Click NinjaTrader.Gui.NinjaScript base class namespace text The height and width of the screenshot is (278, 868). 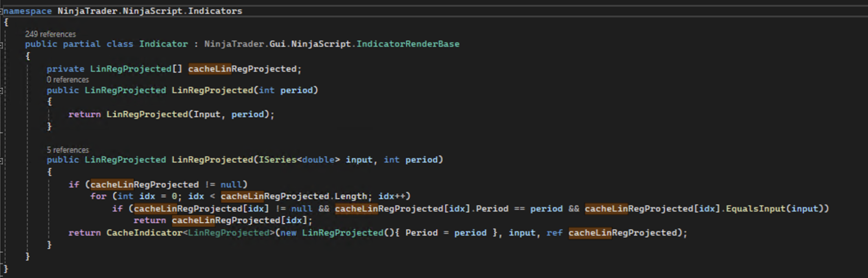coord(278,44)
